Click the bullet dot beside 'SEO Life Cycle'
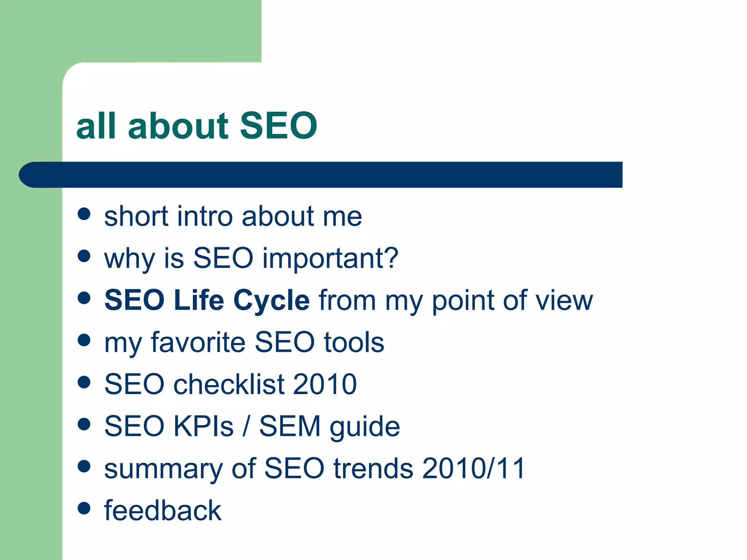 click(84, 298)
